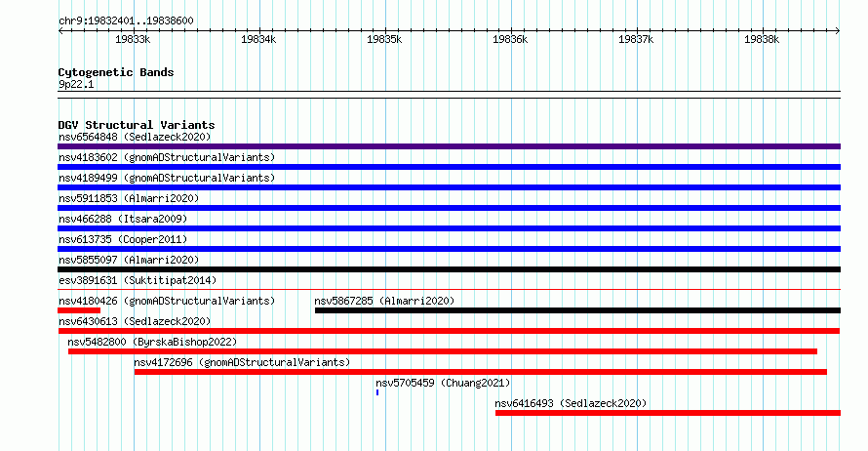Open the nsv5482800 (ByrskaBishop2022) label
The height and width of the screenshot is (451, 868).
point(152,342)
